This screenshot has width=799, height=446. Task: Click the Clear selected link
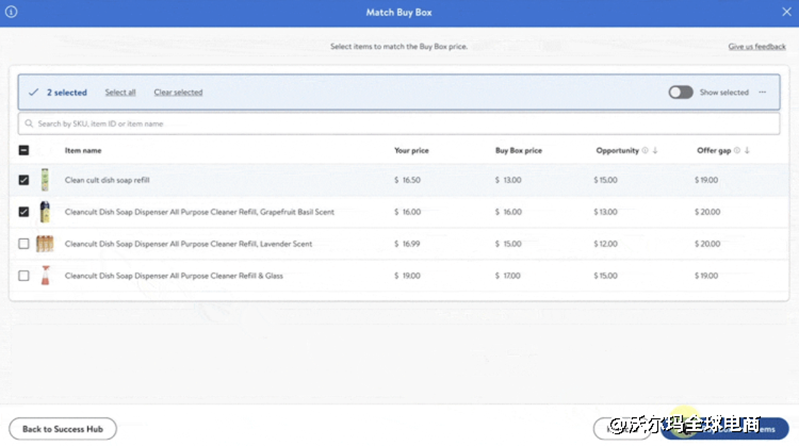tap(178, 93)
